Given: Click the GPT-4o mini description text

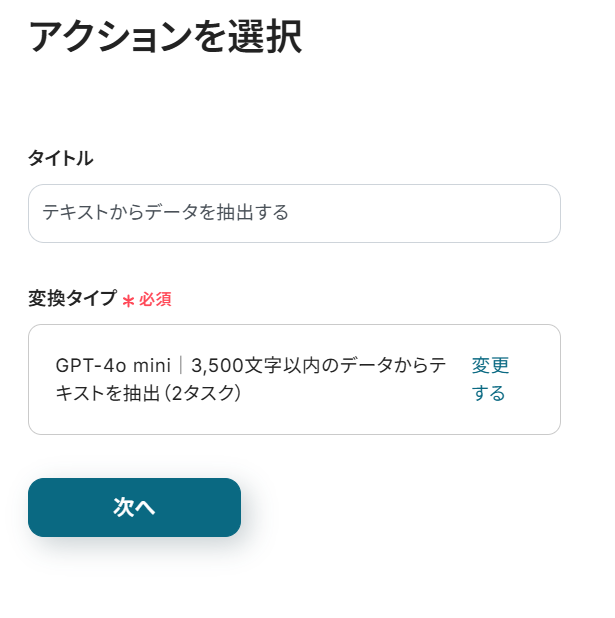Looking at the screenshot, I should tap(250, 379).
